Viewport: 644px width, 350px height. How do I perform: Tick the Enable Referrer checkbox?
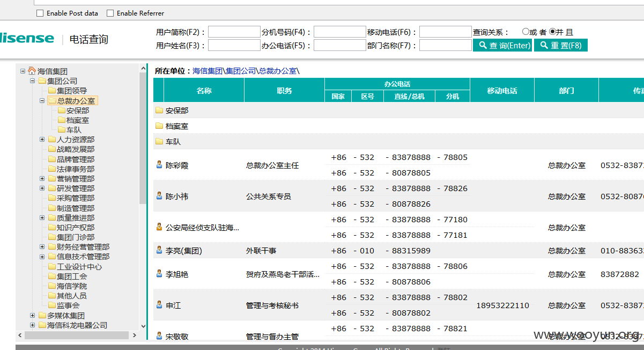click(110, 13)
